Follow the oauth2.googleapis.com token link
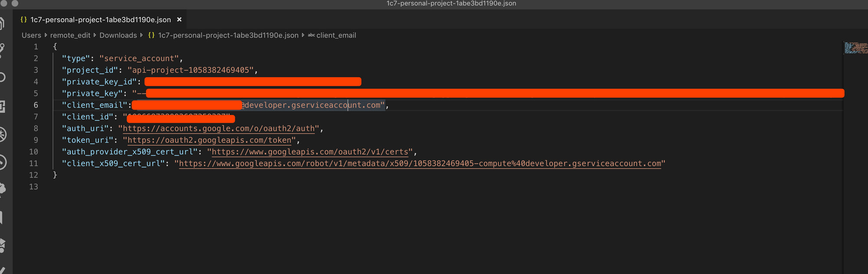 click(209, 140)
